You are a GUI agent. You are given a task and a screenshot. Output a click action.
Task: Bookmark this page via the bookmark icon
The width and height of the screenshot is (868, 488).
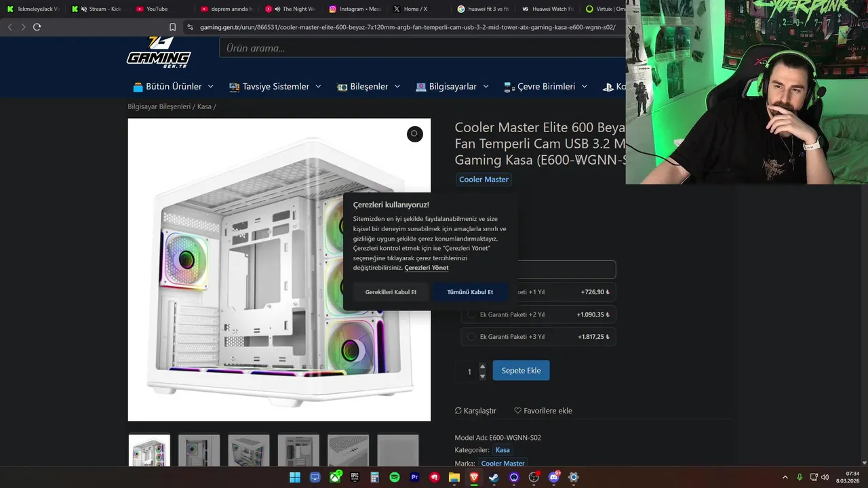[172, 27]
